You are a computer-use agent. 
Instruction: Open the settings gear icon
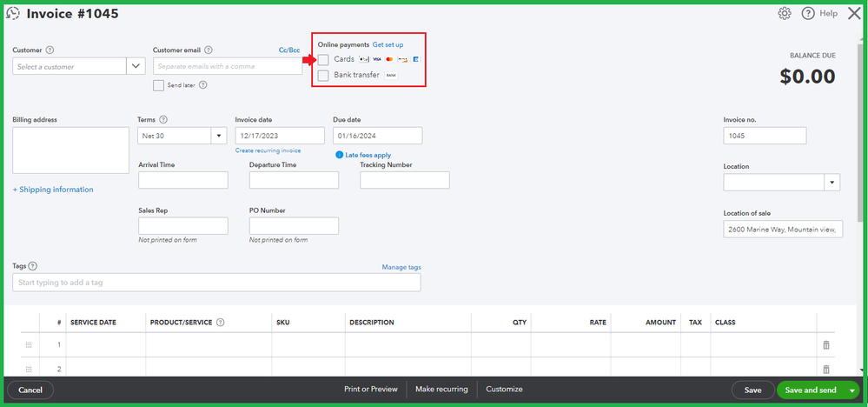(x=785, y=13)
